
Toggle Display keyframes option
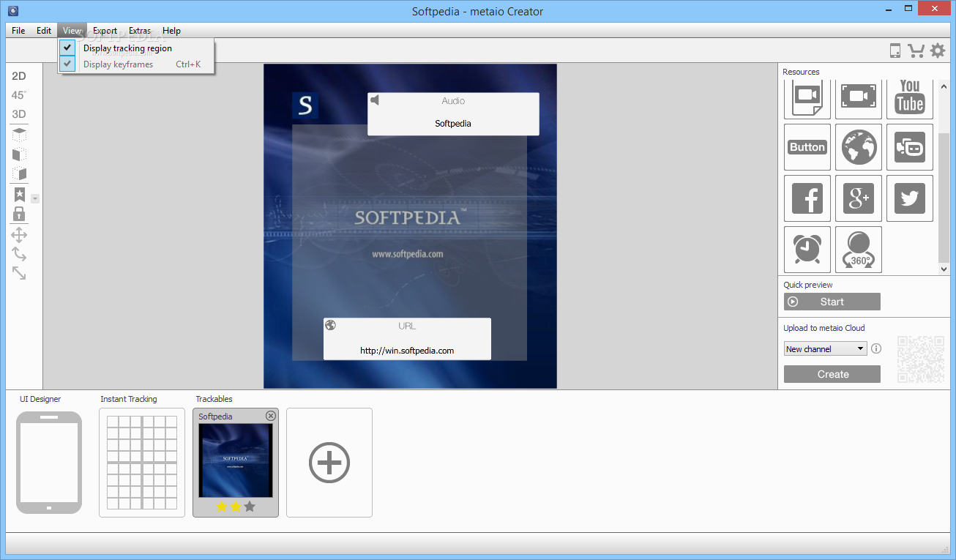coord(136,64)
